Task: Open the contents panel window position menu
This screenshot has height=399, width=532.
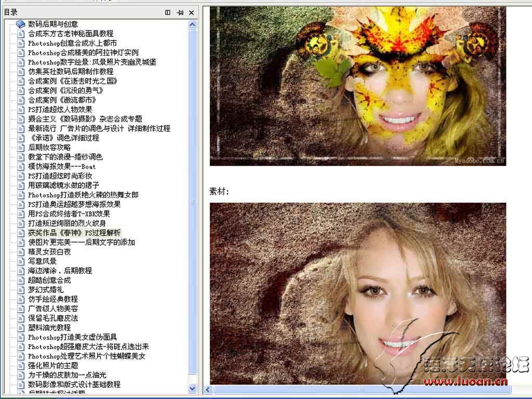Action: 168,12
